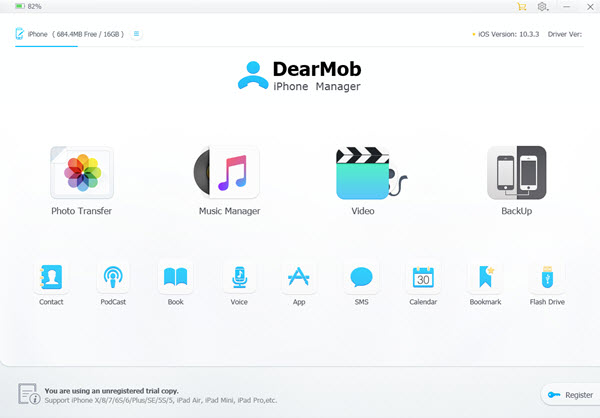Select the PodCast icon

click(113, 276)
